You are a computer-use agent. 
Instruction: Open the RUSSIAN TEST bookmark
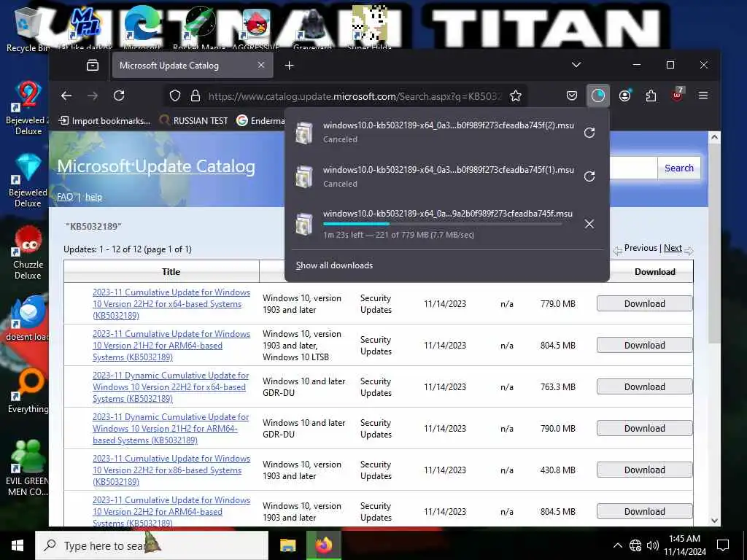pyautogui.click(x=194, y=120)
